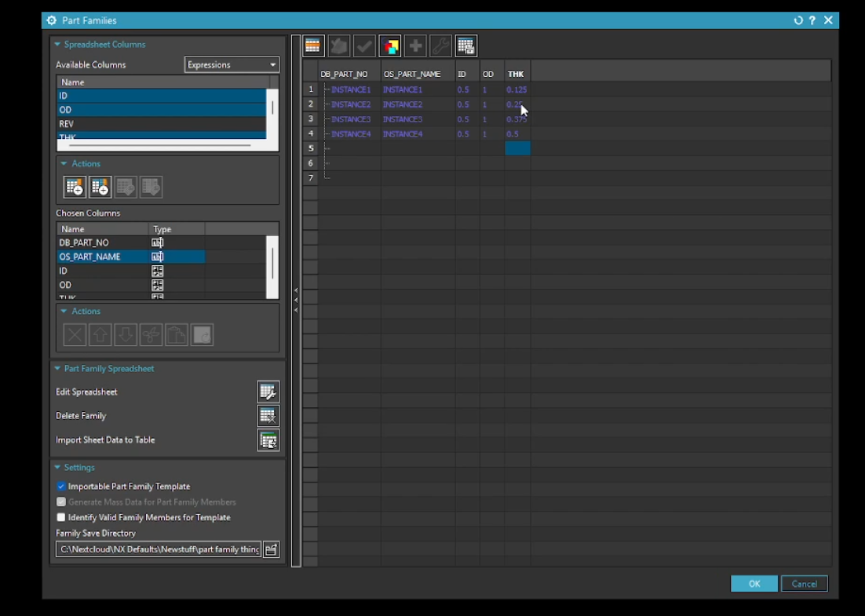Click second add-column icon under Available Columns
Screen dimensions: 865x616
point(100,187)
